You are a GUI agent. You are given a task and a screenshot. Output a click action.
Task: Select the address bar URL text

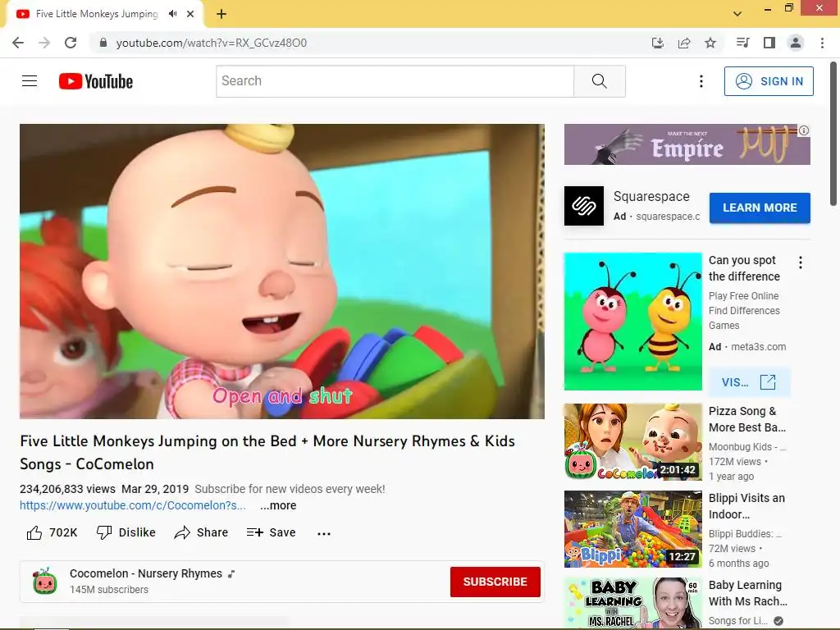pyautogui.click(x=212, y=43)
